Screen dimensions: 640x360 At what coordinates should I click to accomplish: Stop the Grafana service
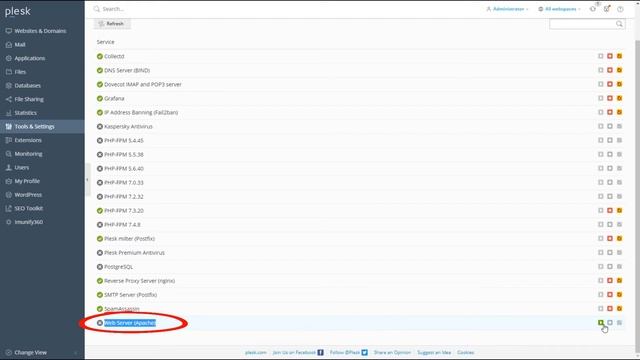point(610,98)
